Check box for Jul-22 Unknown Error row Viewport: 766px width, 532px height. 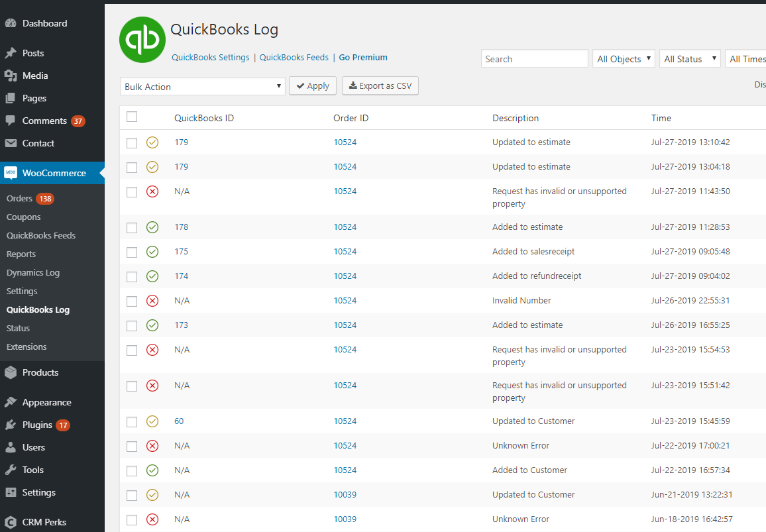(x=132, y=447)
